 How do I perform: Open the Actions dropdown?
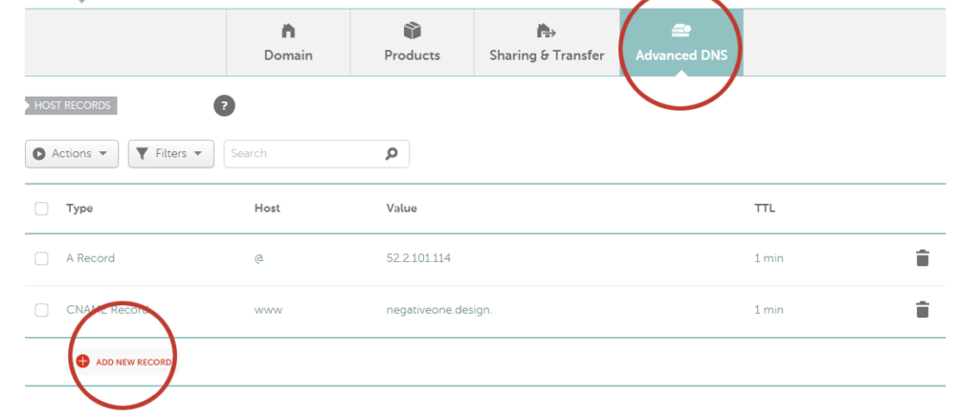(72, 153)
